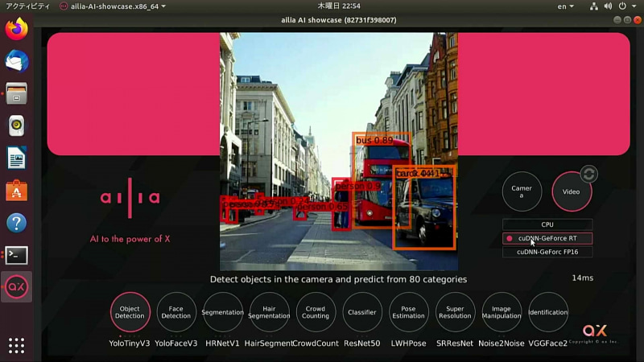Viewport: 644px width, 362px height.
Task: Select Image Manipulation mode
Action: pyautogui.click(x=501, y=312)
